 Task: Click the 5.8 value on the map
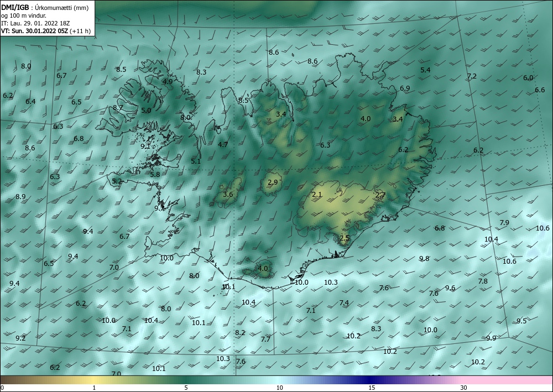[x=155, y=175]
